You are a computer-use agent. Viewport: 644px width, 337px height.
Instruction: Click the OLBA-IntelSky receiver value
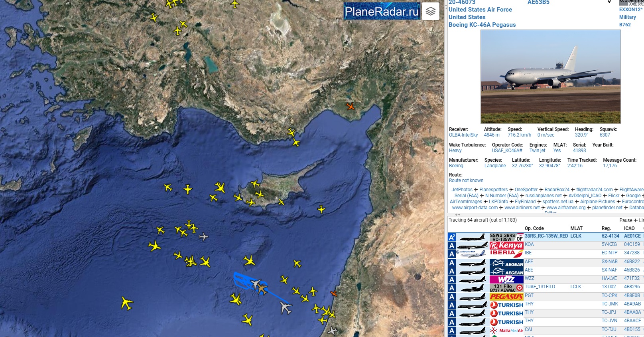coord(463,135)
